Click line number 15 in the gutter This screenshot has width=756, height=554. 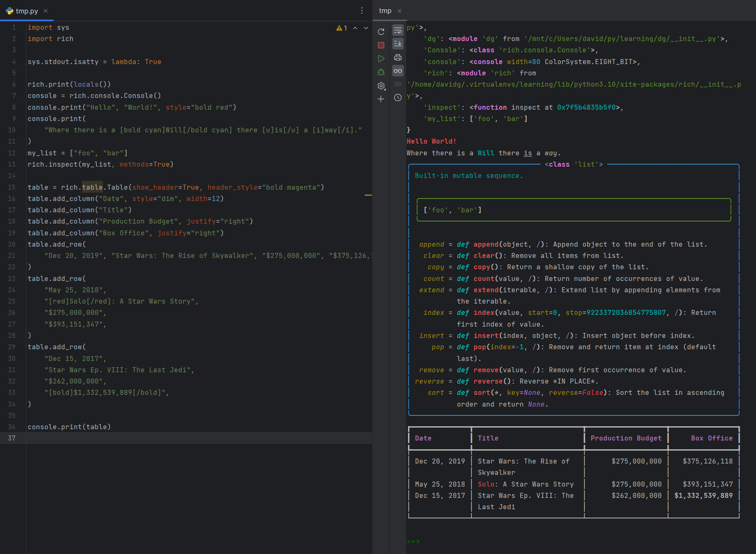click(x=11, y=187)
